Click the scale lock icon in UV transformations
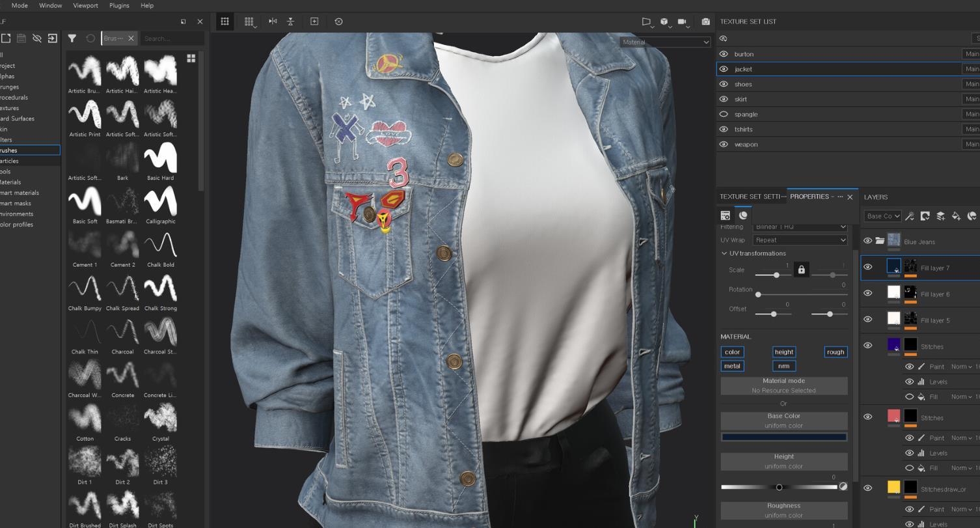The width and height of the screenshot is (980, 528). [x=801, y=270]
